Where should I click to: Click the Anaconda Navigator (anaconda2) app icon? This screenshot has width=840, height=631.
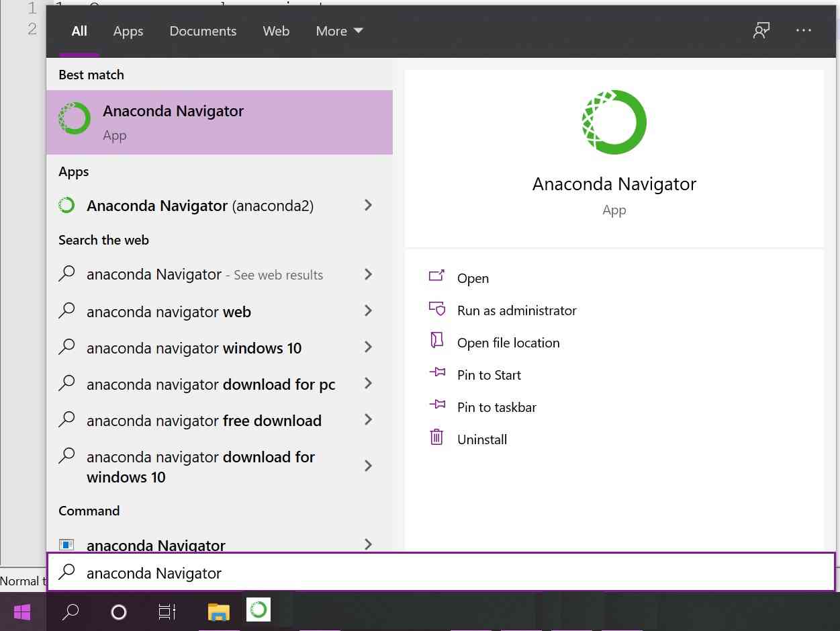[x=66, y=206]
